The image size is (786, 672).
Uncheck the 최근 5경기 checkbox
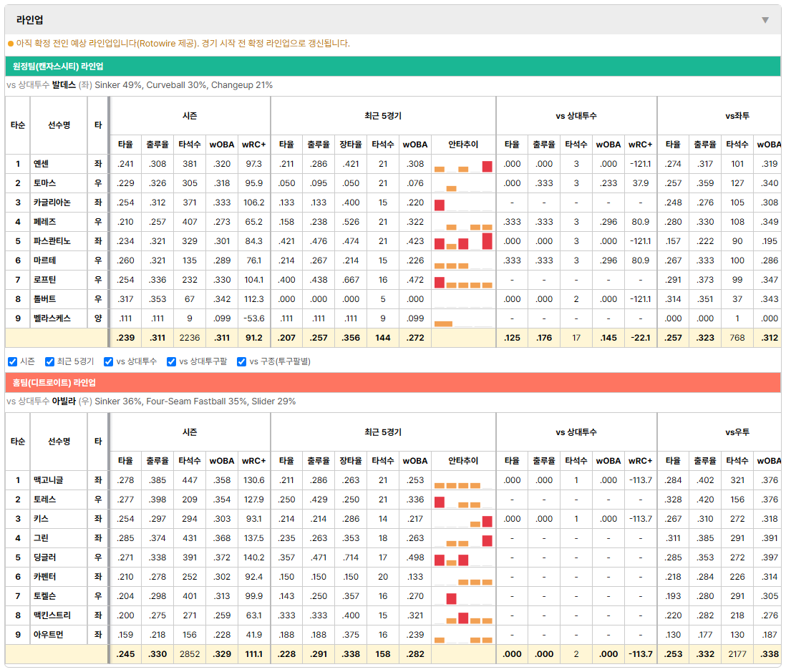click(x=49, y=362)
